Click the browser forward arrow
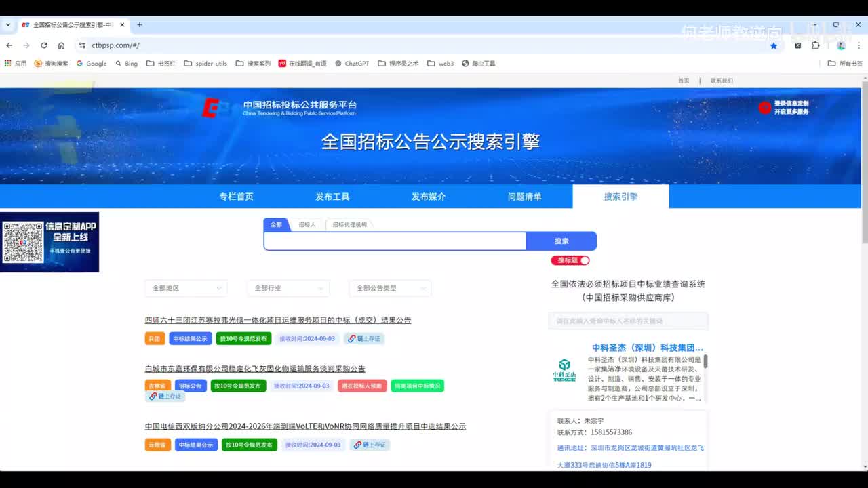Screen dimensions: 868x488 point(26,45)
